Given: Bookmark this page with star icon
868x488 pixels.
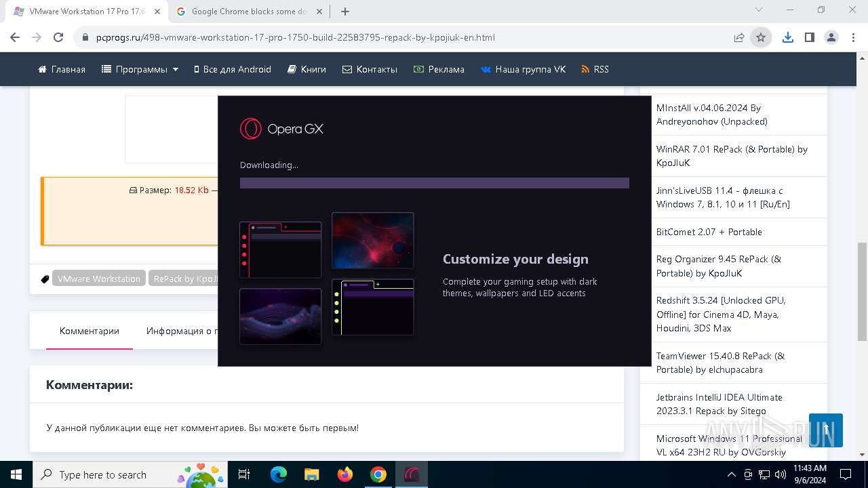Looking at the screenshot, I should (761, 37).
